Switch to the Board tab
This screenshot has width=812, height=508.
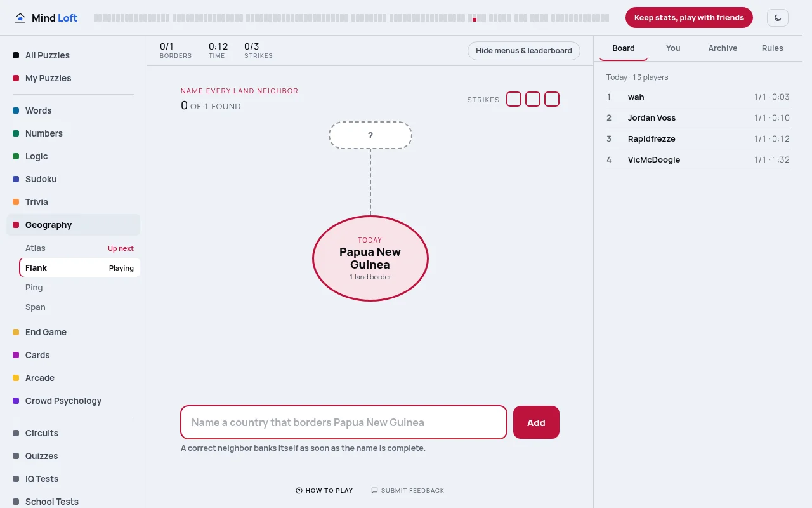(624, 48)
